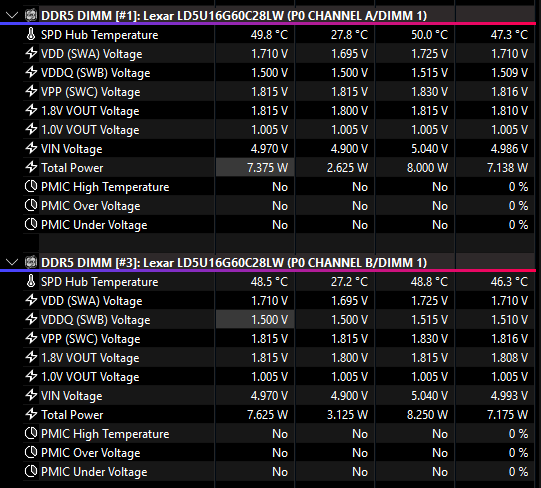This screenshot has width=541, height=488.
Task: Click bolt icon for DIMM [#1] VIN Voltage
Action: pyautogui.click(x=31, y=148)
